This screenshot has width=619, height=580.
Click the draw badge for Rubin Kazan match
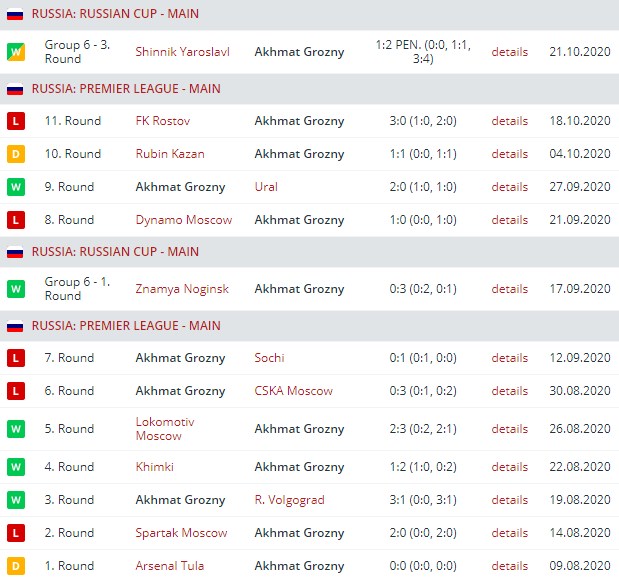16,154
